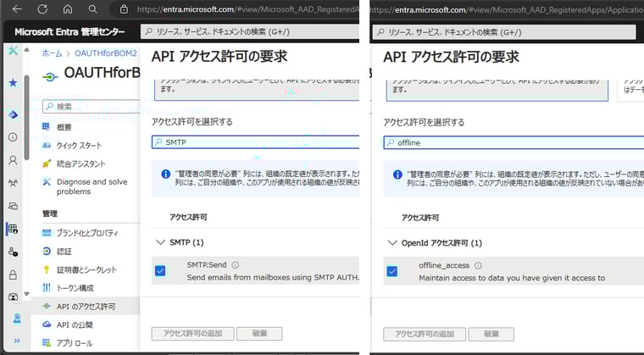
Task: Expand sidebar with double chevron icon
Action: 17,341
